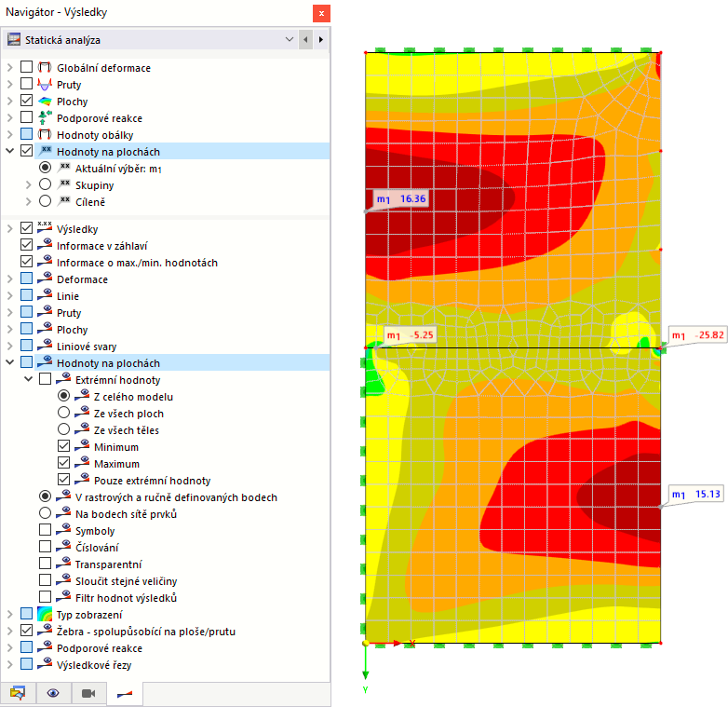Click the Liniové svary icon
728x707 pixels.
click(45, 346)
